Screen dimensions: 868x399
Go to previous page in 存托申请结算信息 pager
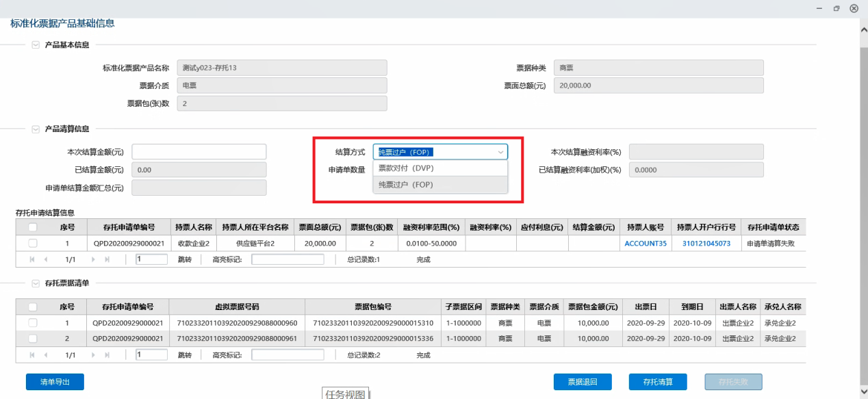[x=46, y=260]
